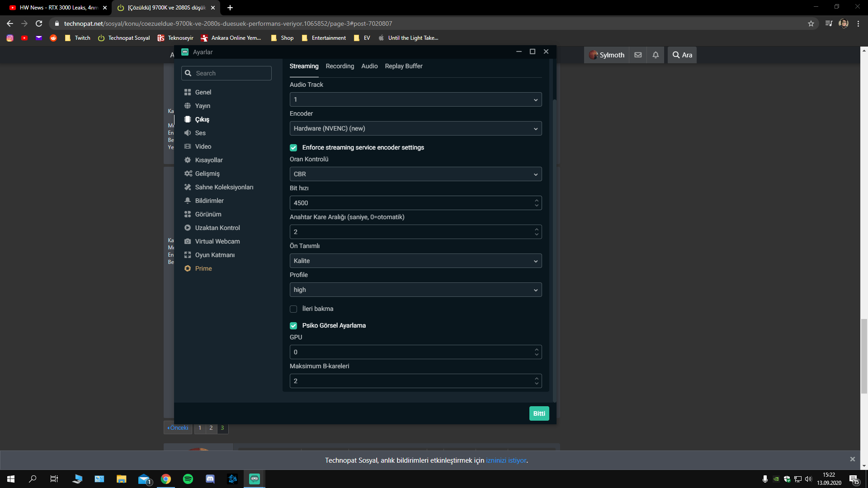This screenshot has width=868, height=488.
Task: Enable the İleri bakma checkbox
Action: click(293, 309)
